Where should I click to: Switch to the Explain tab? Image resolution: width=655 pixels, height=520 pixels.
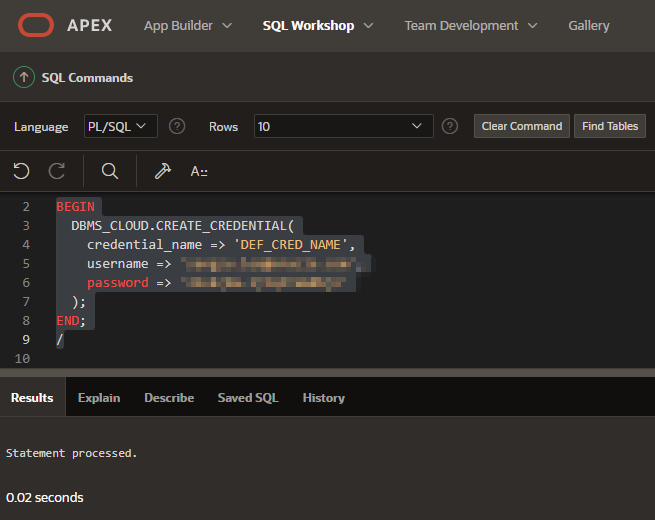click(99, 398)
